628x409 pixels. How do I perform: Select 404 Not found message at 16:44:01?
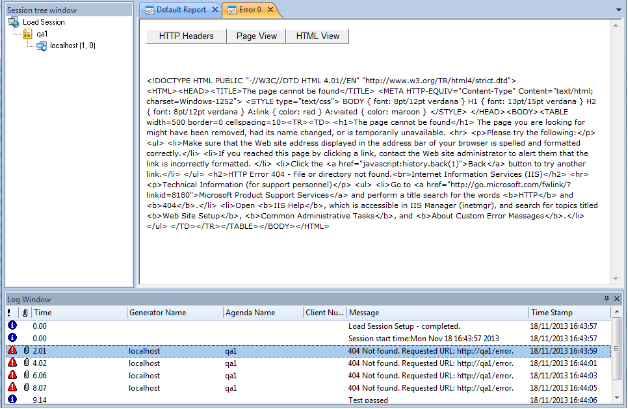(x=431, y=363)
